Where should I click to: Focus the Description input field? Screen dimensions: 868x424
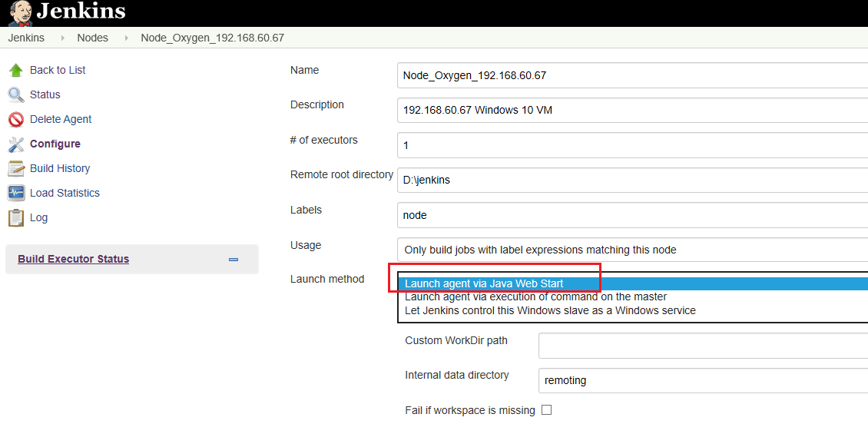[x=632, y=110]
